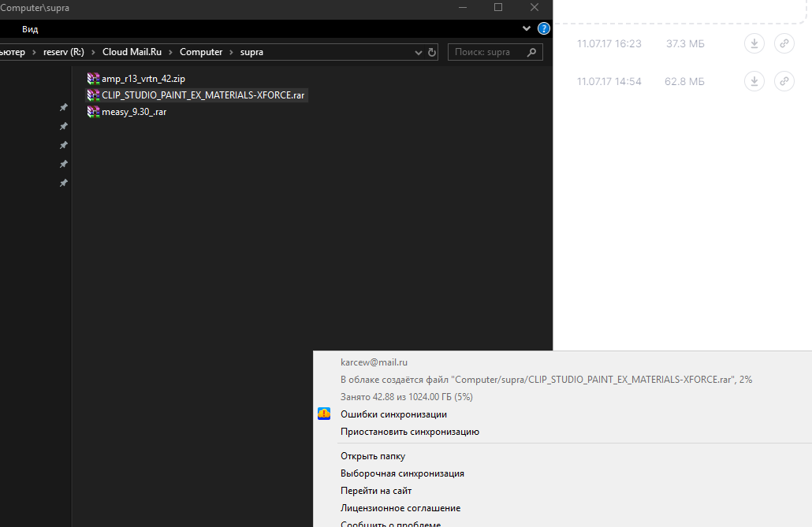This screenshot has height=527, width=812.
Task: Open the Вид ribbon tab
Action: pyautogui.click(x=30, y=29)
